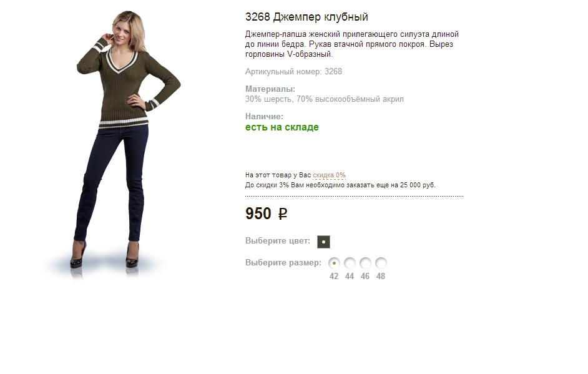The image size is (588, 374).
Task: Click the "Выберите цвет:" label
Action: point(278,241)
